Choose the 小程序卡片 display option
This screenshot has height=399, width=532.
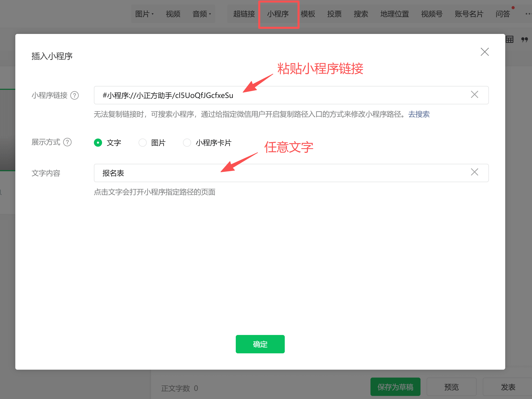click(x=187, y=143)
